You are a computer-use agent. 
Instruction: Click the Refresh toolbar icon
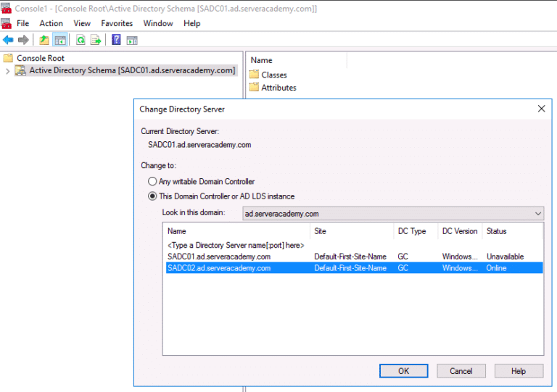coord(81,40)
